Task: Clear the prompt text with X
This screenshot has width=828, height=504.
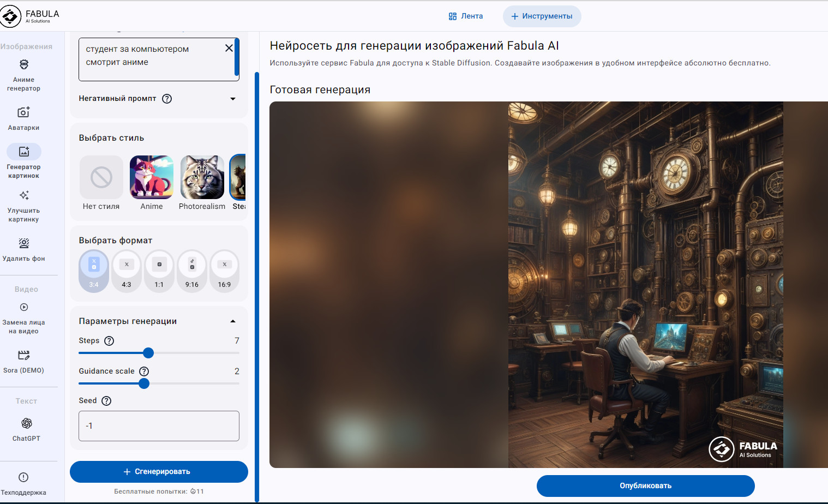Action: (229, 48)
